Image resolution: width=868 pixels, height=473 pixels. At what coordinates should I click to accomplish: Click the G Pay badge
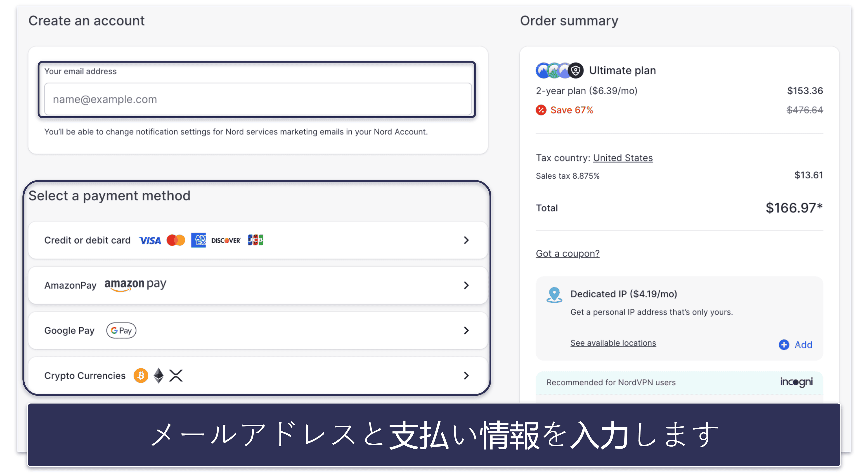point(121,331)
